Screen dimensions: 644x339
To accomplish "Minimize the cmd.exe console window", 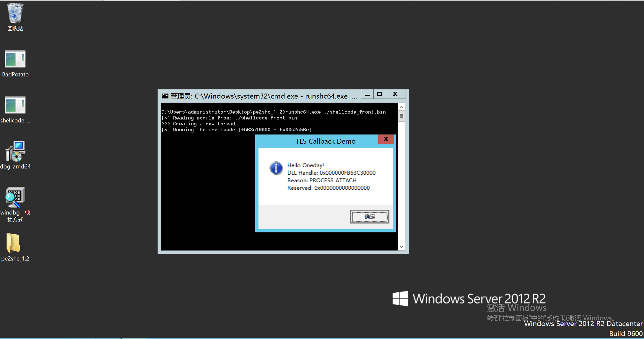I will [x=367, y=94].
